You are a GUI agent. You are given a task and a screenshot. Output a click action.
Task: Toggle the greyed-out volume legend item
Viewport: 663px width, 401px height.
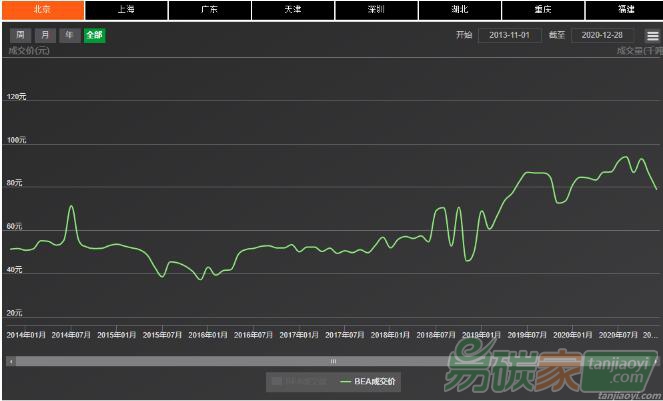299,381
